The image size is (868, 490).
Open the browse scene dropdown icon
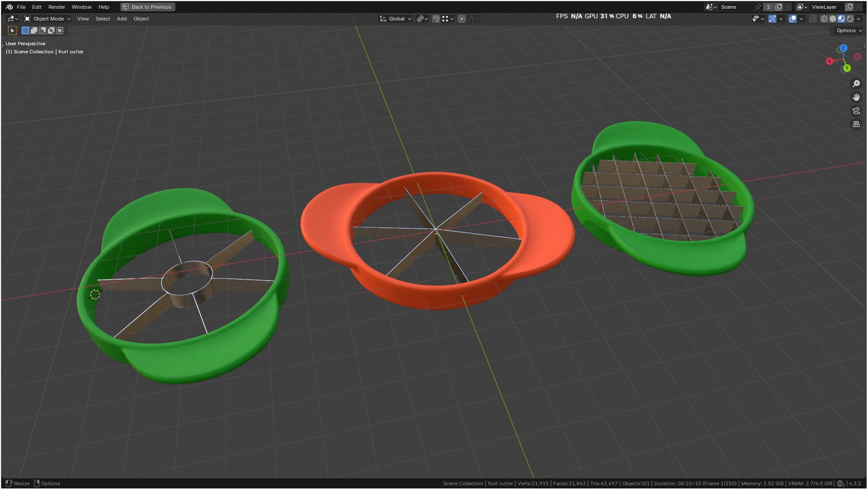(711, 7)
